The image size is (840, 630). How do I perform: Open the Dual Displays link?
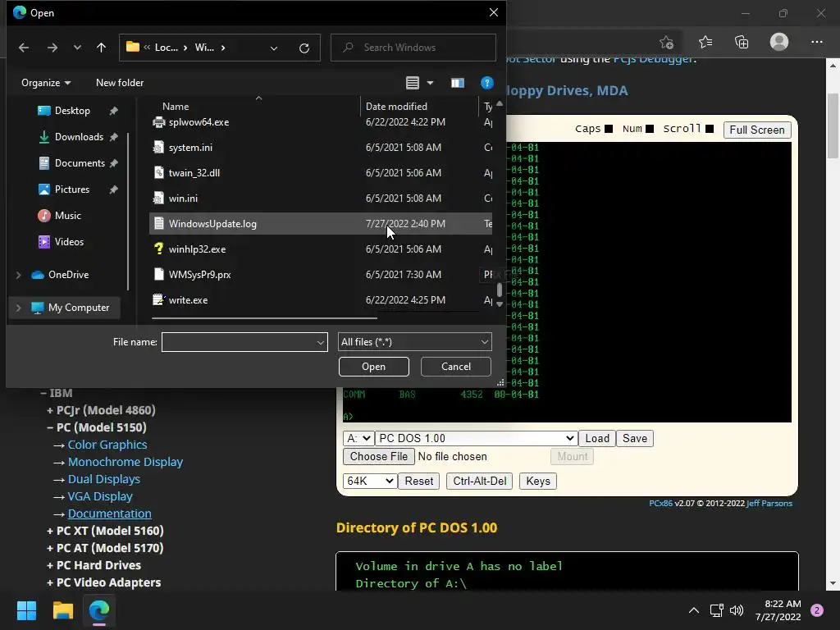(x=104, y=479)
